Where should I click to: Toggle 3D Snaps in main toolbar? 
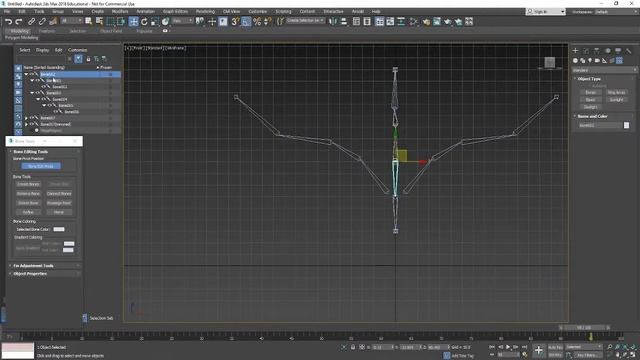(x=235, y=21)
